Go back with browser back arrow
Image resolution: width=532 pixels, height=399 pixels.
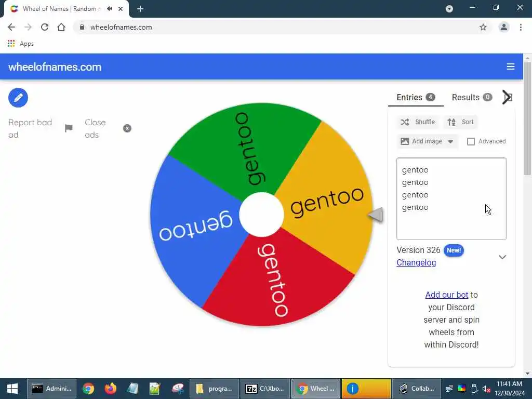point(11,27)
